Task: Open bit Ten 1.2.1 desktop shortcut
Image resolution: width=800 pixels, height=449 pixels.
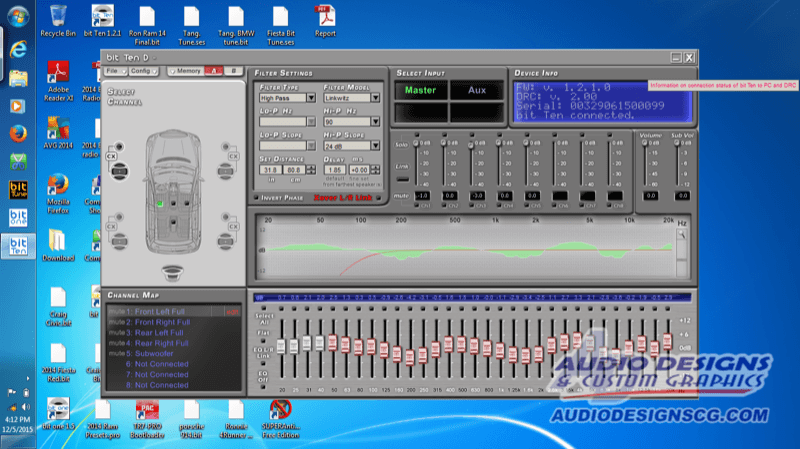Action: coord(102,20)
